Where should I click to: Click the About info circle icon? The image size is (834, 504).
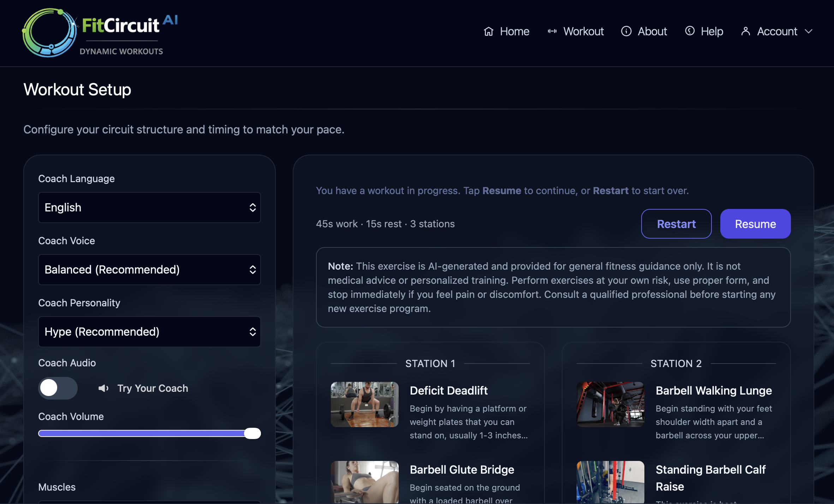click(x=626, y=31)
